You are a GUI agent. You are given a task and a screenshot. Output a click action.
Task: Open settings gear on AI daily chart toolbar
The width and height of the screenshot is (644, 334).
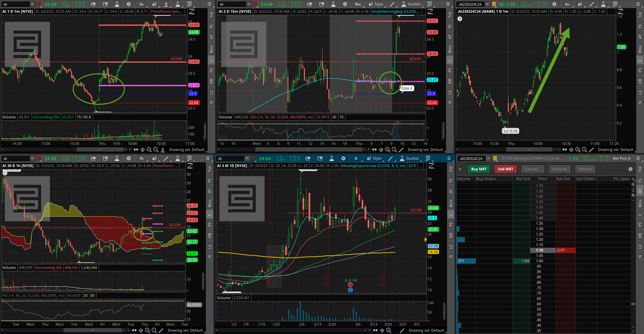point(343,158)
